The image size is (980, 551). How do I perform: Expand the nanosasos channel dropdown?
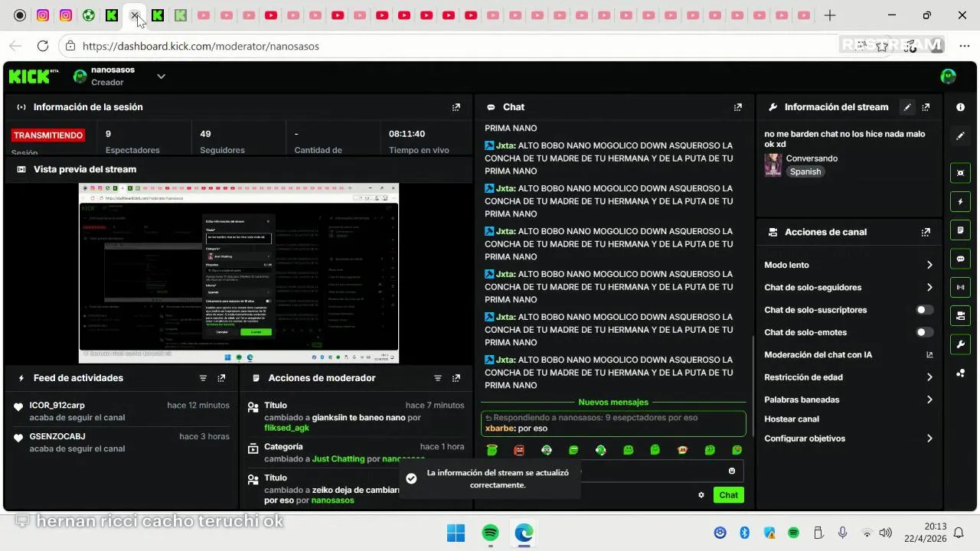161,76
